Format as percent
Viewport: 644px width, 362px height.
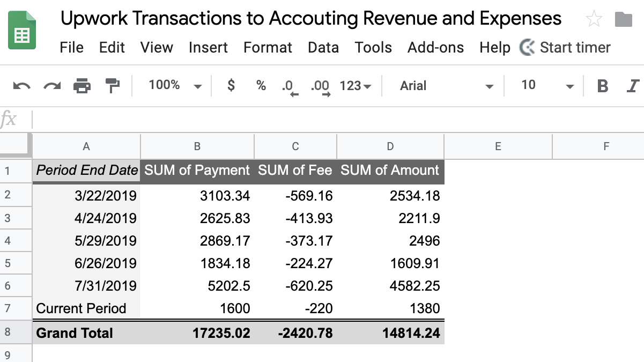pos(261,85)
